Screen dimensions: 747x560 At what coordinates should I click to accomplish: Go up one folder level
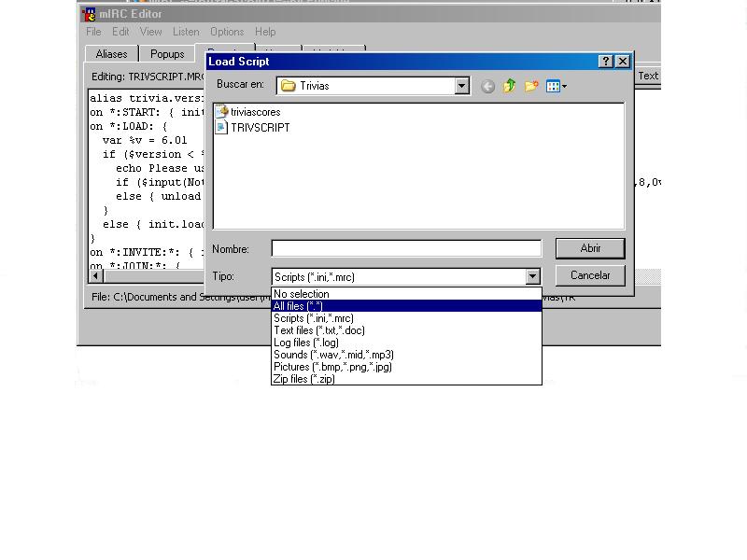click(x=510, y=86)
